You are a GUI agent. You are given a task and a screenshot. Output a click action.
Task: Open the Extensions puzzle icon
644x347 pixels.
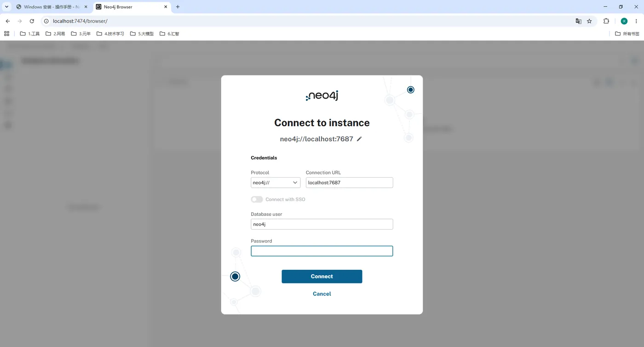coord(606,21)
